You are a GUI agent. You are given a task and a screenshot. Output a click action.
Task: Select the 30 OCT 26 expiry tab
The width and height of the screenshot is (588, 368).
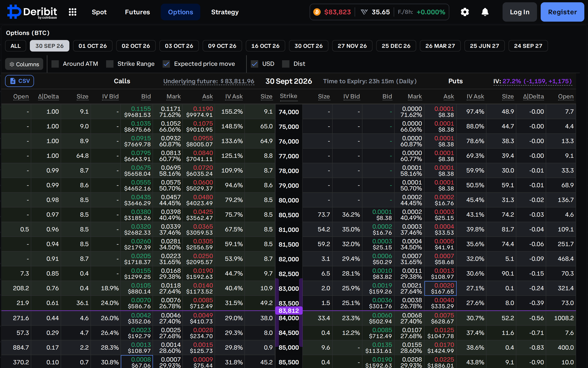click(x=308, y=46)
